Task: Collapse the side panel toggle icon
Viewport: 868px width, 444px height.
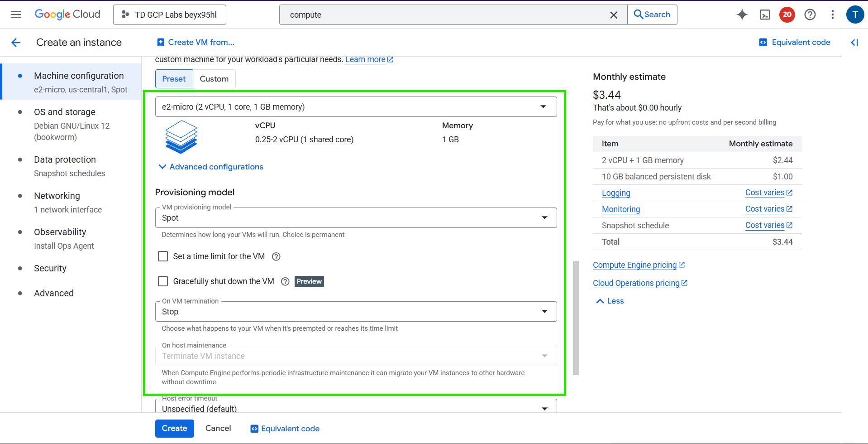Action: point(854,43)
